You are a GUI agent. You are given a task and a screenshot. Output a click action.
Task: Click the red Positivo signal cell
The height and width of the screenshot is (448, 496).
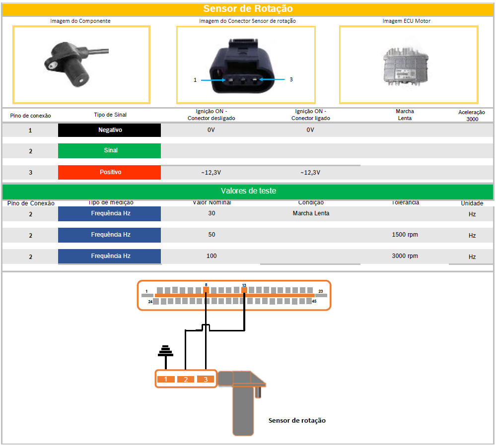pos(109,172)
